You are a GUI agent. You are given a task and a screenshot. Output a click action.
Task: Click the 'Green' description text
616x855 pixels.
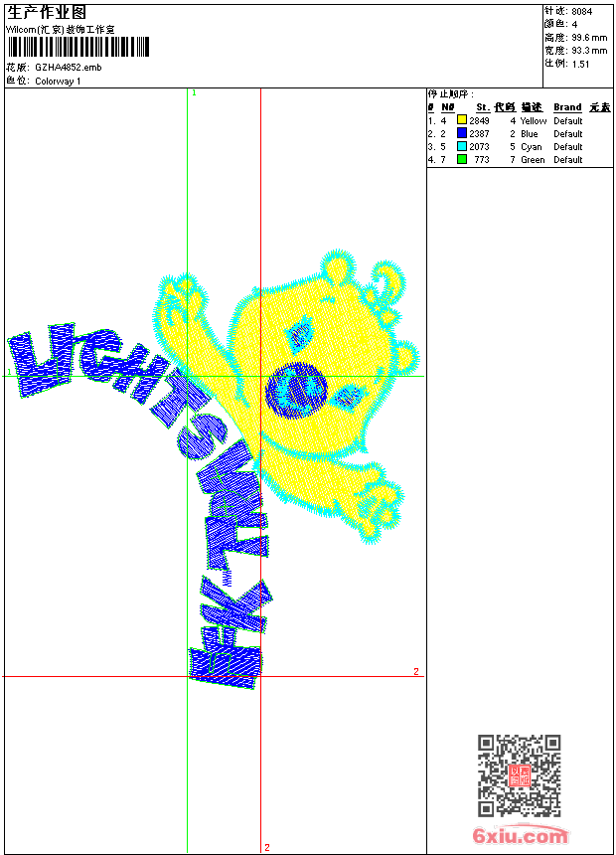(533, 160)
